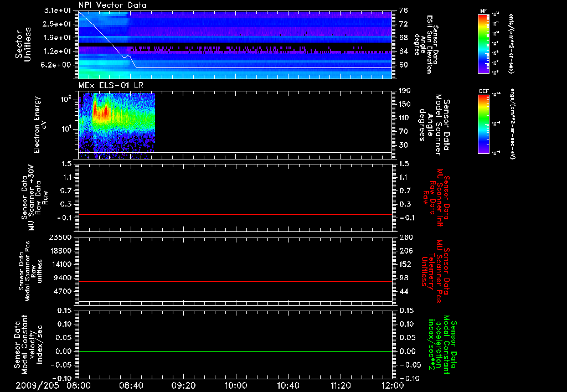Click the green line in the velocity plot

235,351
